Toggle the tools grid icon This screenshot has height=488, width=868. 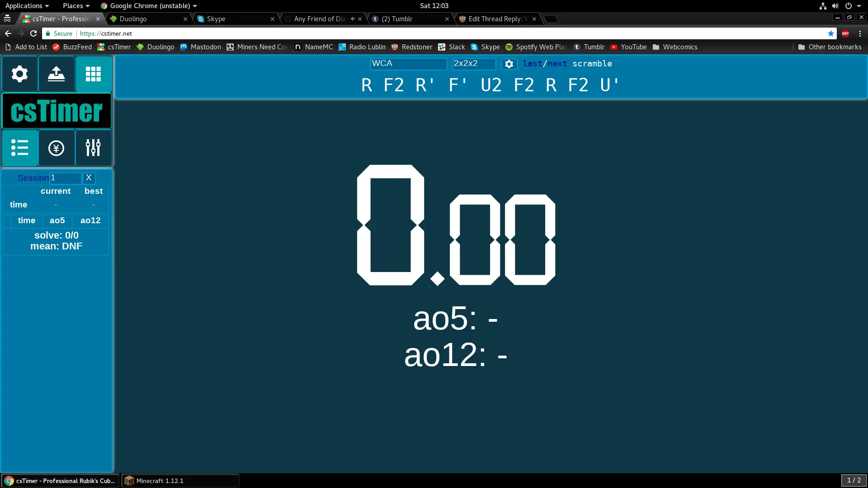click(94, 74)
